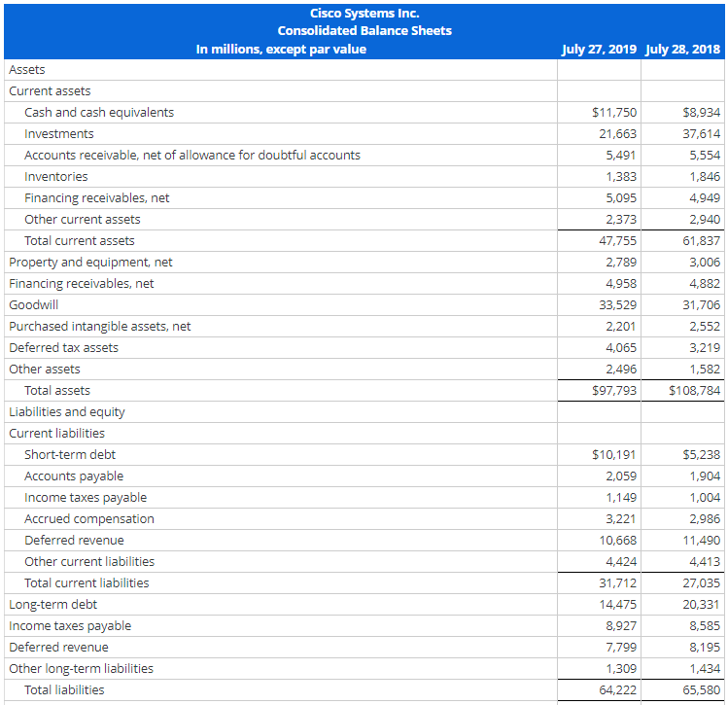Screen dimensions: 728x705
Task: Click Goodwill 2018 value 31,706
Action: click(701, 304)
